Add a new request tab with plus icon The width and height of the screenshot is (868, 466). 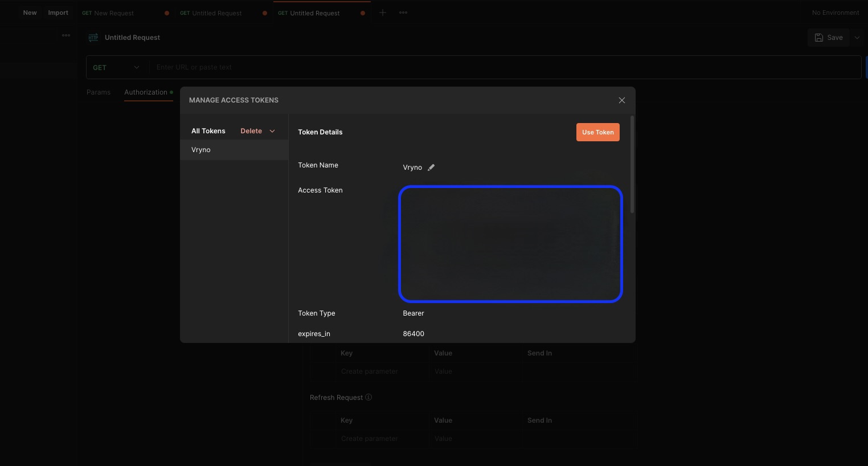pos(383,13)
